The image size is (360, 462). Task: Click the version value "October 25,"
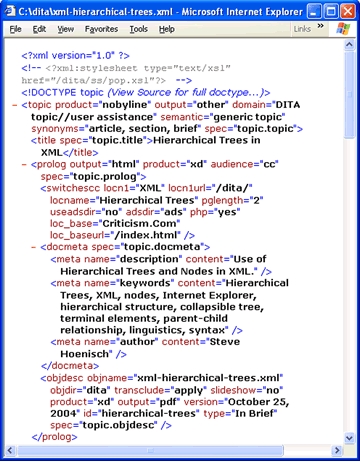click(258, 402)
